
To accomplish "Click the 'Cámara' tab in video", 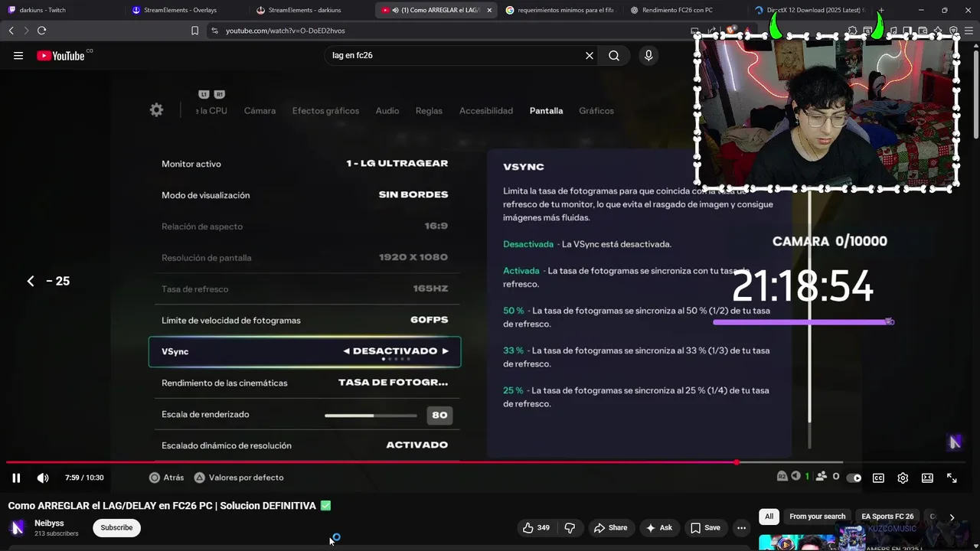I will pos(260,111).
